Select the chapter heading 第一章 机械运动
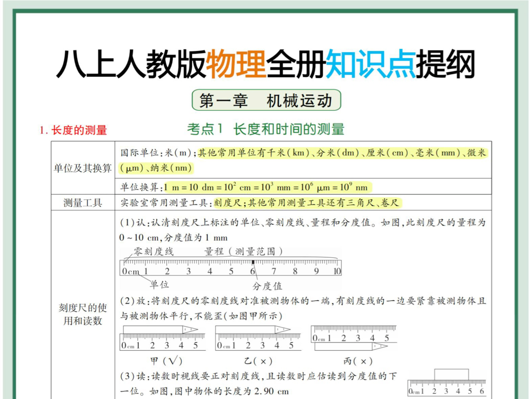The width and height of the screenshot is (532, 399). 266,100
